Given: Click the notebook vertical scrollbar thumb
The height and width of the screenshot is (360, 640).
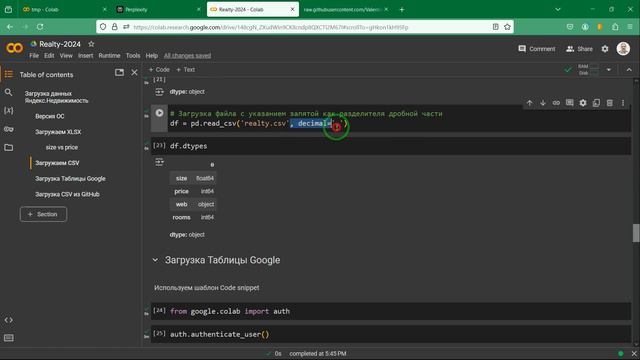Looking at the screenshot, I should coord(636,233).
